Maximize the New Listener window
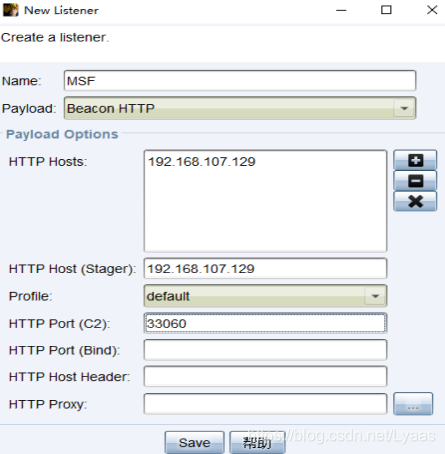This screenshot has width=445, height=454. [x=386, y=10]
